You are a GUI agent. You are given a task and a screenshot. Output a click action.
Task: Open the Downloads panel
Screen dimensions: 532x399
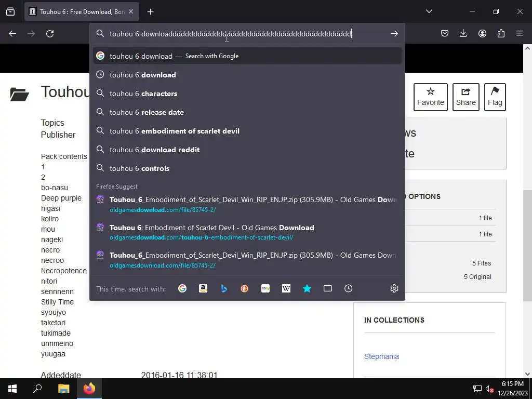(x=463, y=33)
